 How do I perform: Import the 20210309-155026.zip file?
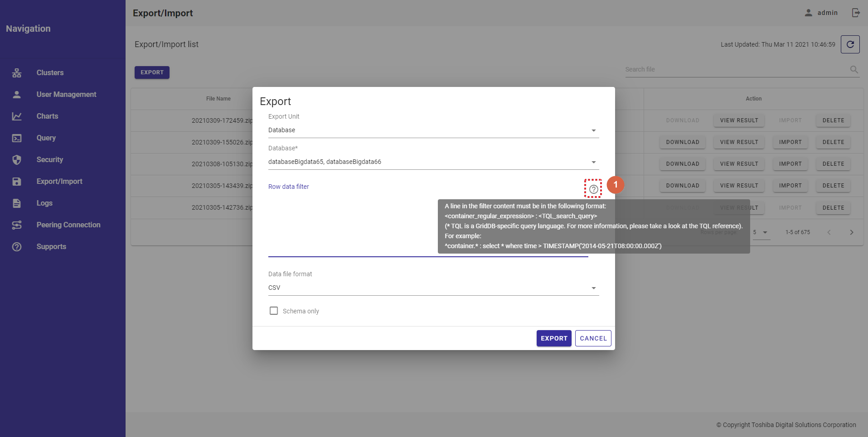[x=790, y=142]
